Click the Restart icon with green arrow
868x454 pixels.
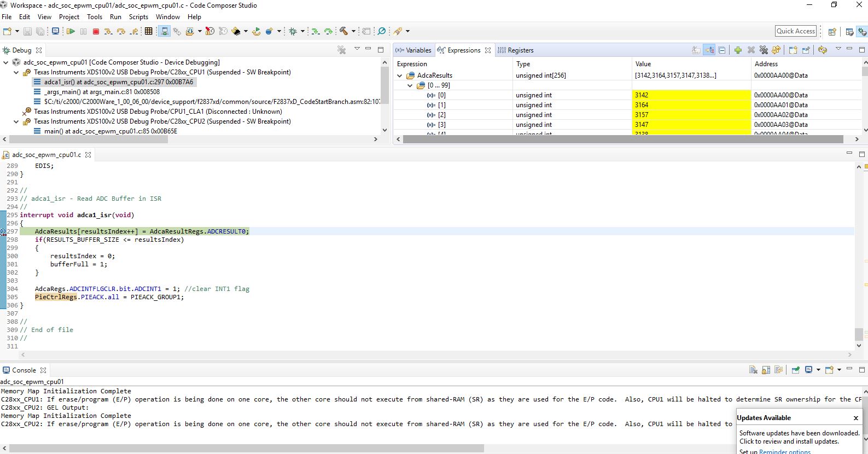coord(256,31)
